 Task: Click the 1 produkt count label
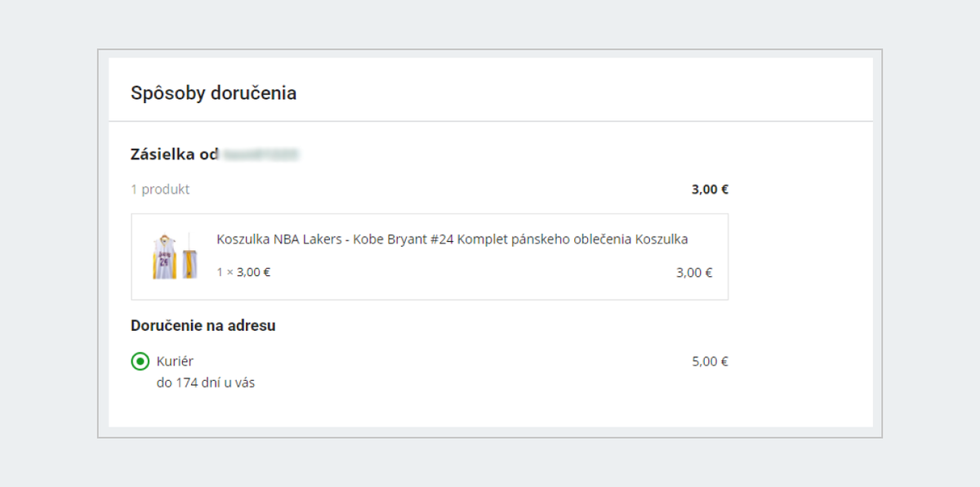point(160,190)
